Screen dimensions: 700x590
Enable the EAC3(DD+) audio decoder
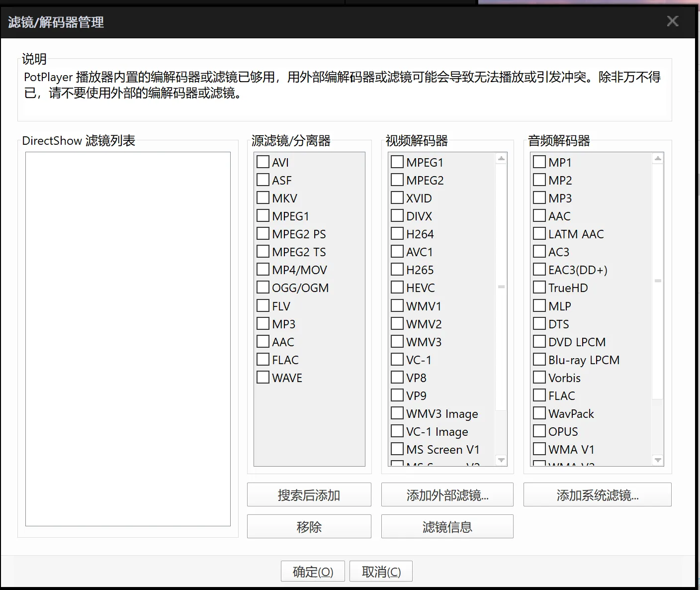tap(539, 269)
